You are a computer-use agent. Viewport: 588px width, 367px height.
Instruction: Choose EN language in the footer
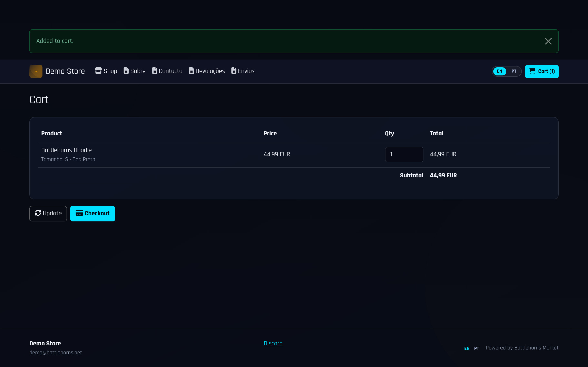[467, 348]
